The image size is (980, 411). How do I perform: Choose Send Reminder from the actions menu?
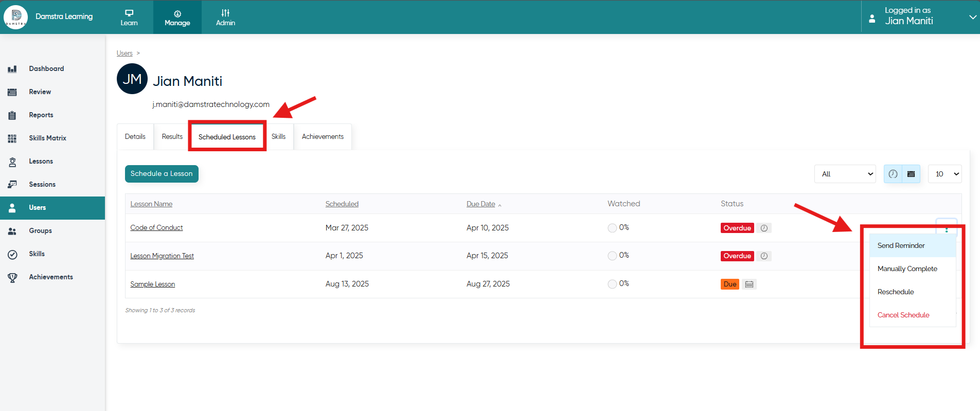913,246
